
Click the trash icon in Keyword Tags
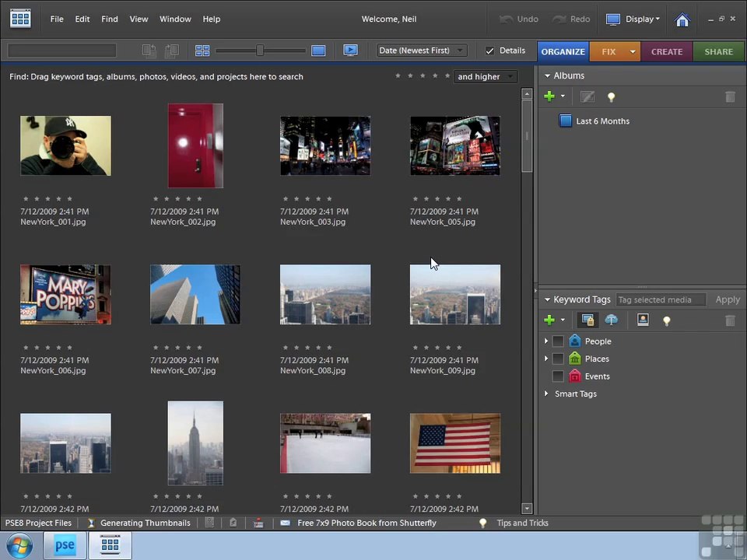click(x=730, y=320)
